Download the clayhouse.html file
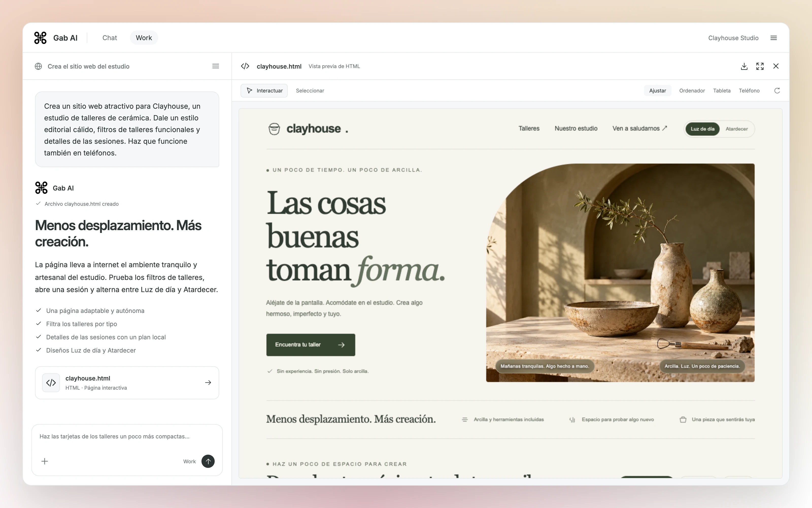Viewport: 812px width, 508px height. tap(744, 66)
